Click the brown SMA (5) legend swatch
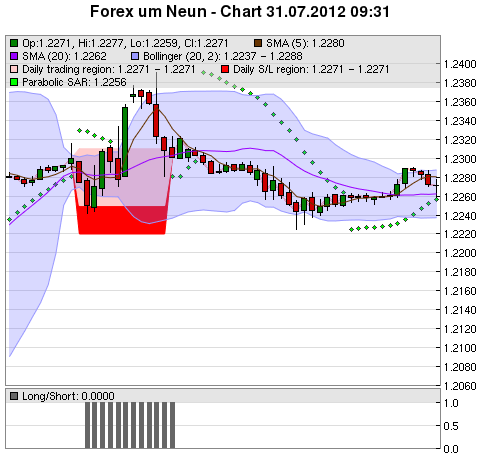Image resolution: width=480 pixels, height=457 pixels. pos(258,43)
